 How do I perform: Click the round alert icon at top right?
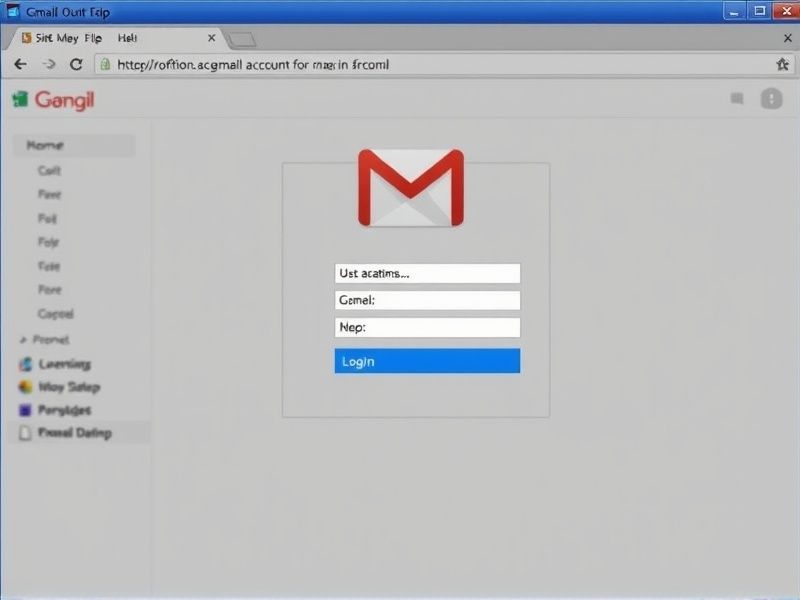coord(771,98)
